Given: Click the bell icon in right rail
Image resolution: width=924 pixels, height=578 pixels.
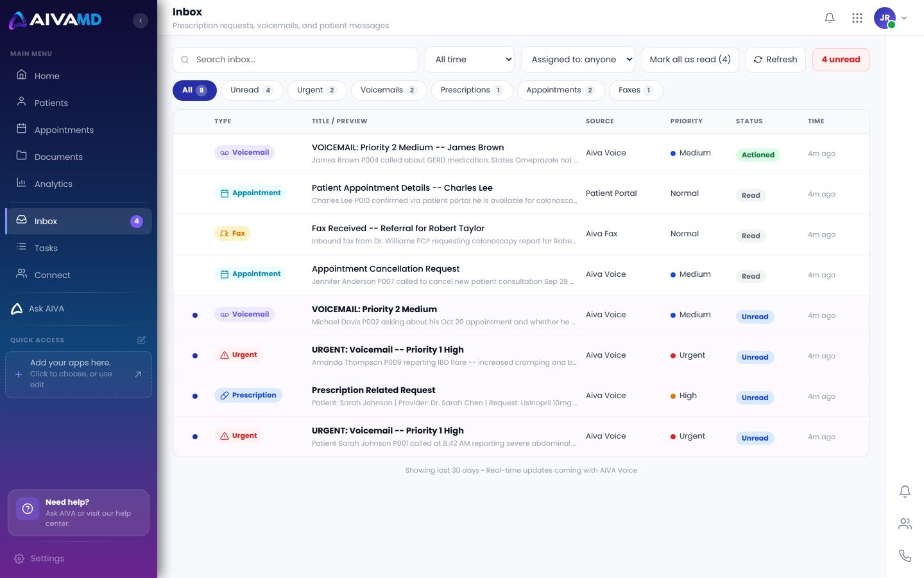Looking at the screenshot, I should pos(905,491).
